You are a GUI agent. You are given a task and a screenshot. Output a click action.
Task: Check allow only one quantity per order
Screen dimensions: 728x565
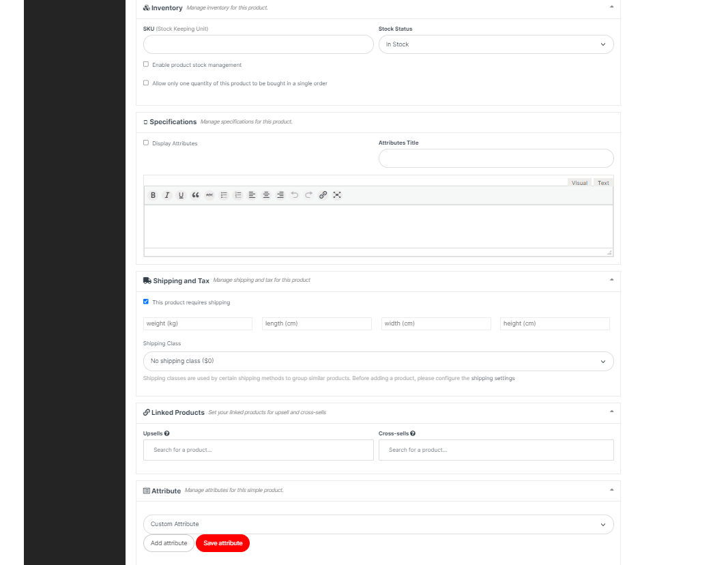click(x=146, y=83)
